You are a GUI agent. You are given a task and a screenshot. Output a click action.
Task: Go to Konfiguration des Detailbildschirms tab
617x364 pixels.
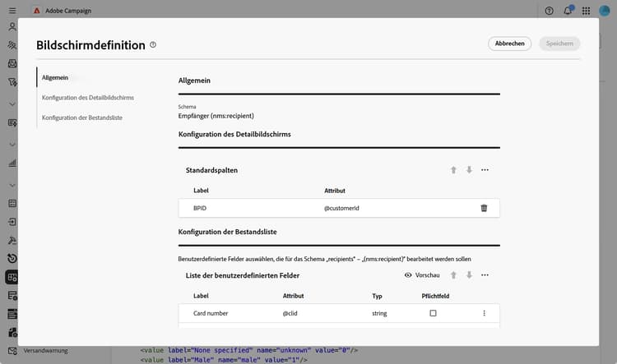(88, 98)
